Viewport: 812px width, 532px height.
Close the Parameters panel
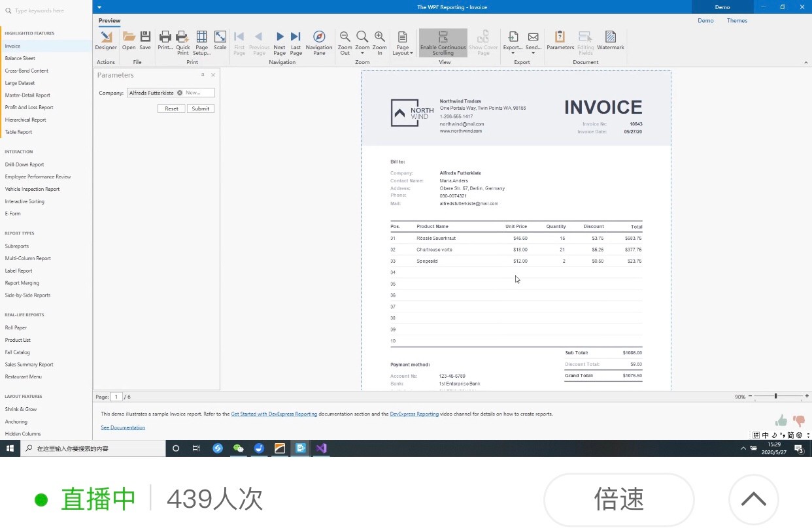coord(213,75)
